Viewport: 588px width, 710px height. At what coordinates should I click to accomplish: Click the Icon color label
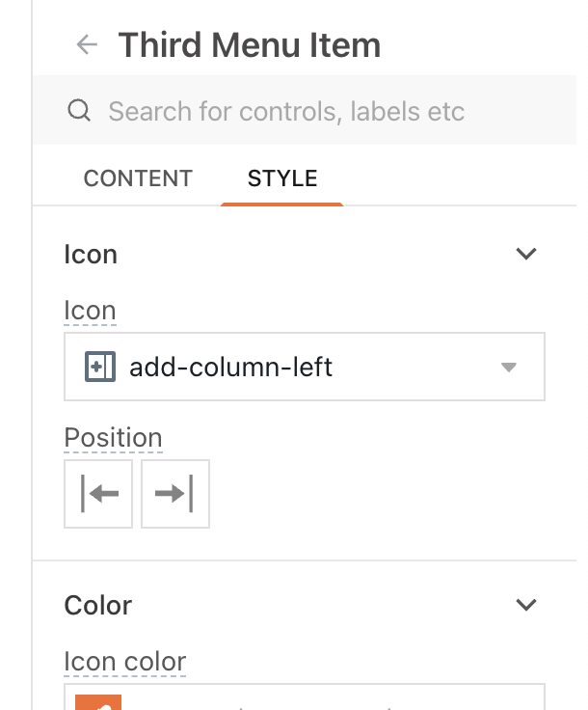124,662
